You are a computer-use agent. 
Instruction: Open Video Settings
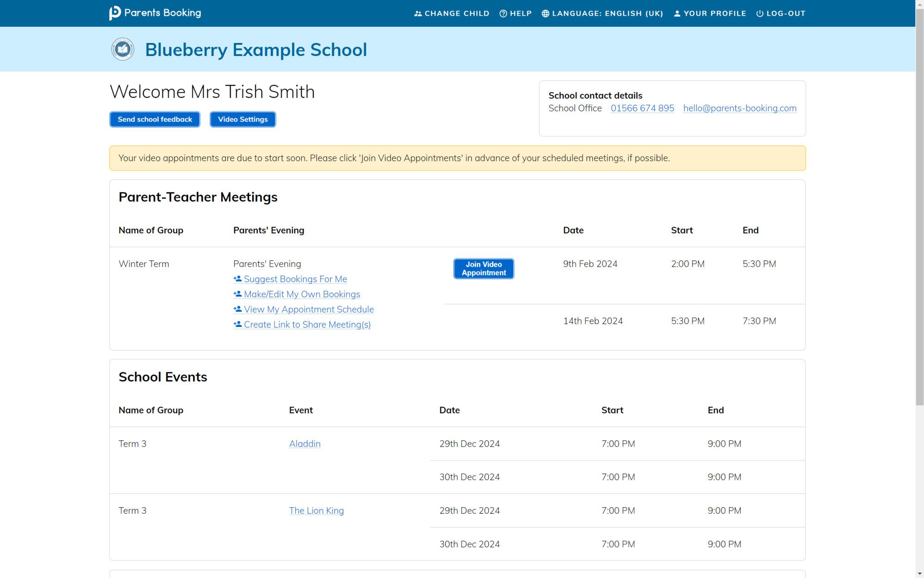click(243, 119)
